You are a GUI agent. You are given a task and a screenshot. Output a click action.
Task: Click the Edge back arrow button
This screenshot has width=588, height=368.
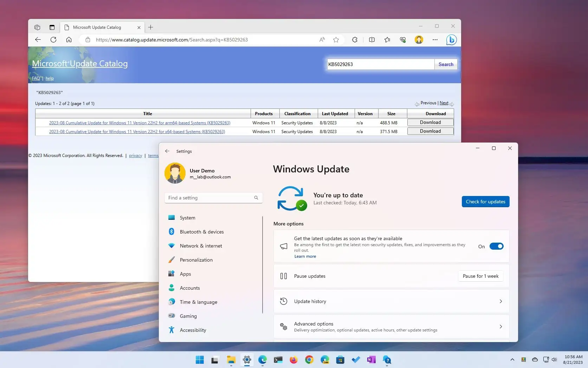(x=38, y=40)
